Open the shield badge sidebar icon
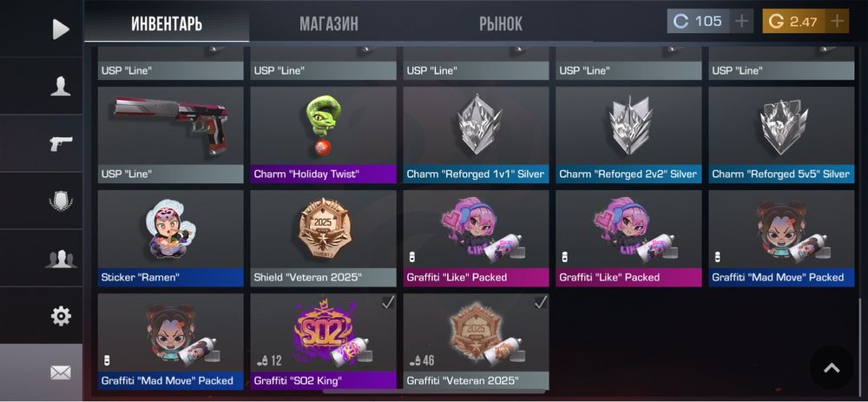The height and width of the screenshot is (402, 868). click(61, 201)
